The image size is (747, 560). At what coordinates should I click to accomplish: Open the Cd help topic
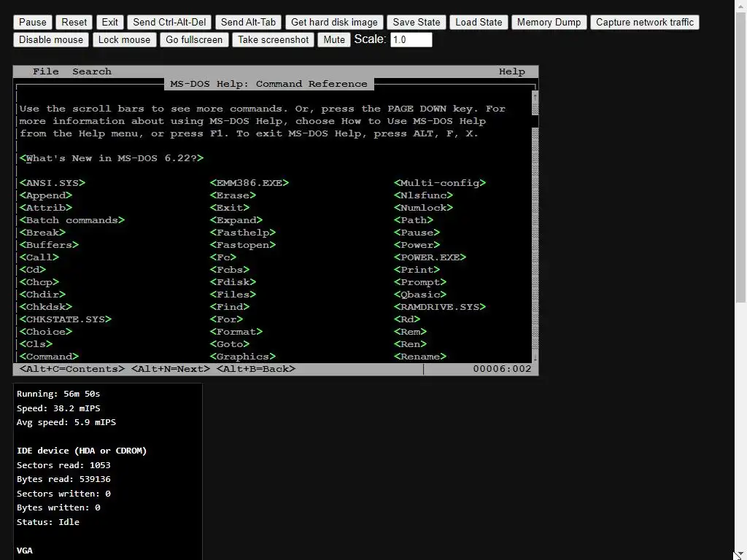pyautogui.click(x=33, y=270)
